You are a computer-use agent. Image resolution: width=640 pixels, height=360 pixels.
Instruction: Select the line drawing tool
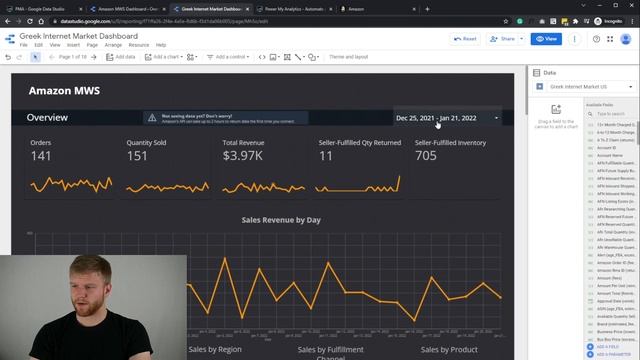299,57
